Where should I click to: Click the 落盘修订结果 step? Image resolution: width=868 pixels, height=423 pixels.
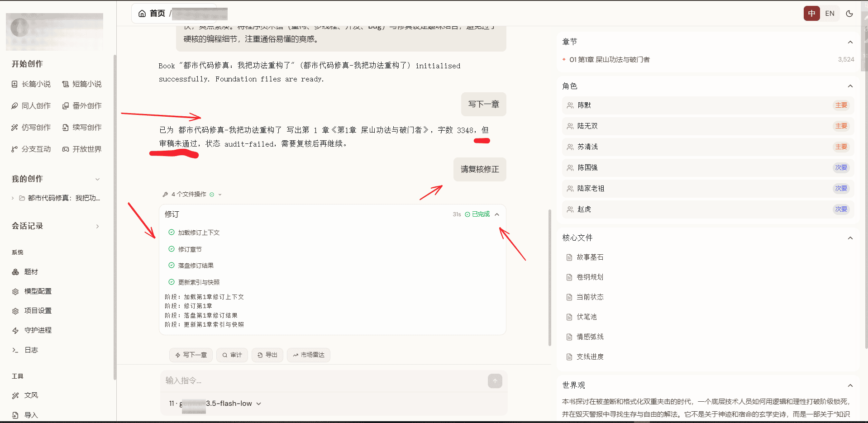point(191,266)
